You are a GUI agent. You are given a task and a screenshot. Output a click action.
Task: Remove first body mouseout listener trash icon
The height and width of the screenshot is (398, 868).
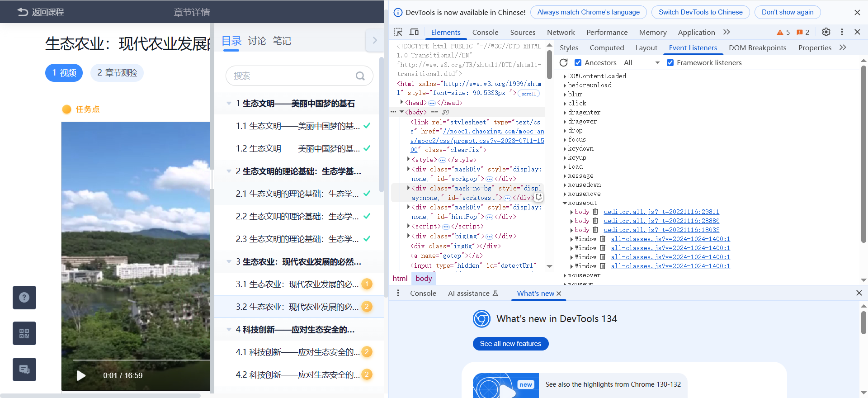(595, 212)
